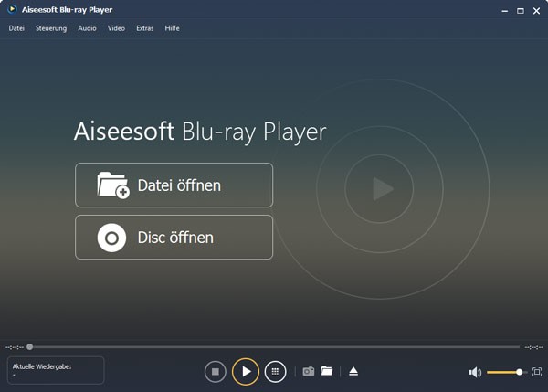Click the Disc öffnen button
548x392 pixels.
coord(174,238)
